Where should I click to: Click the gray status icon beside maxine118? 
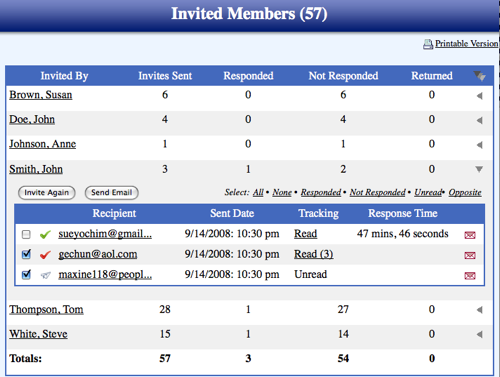46,275
